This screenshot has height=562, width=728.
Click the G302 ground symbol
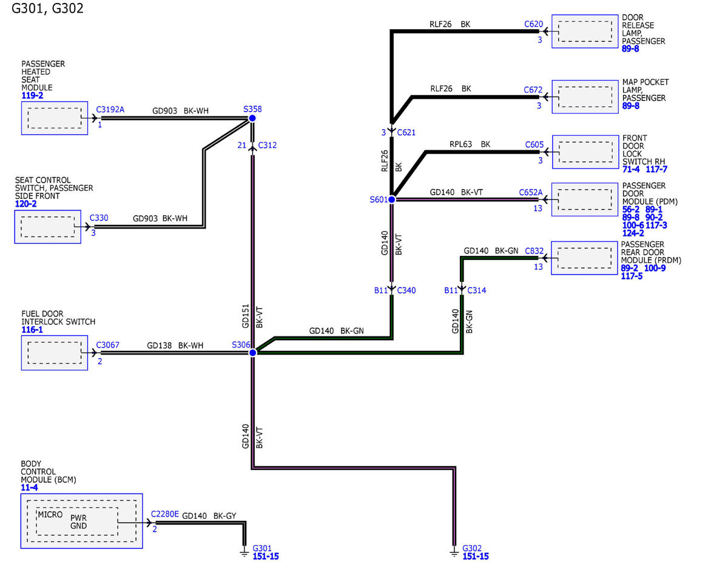(x=454, y=552)
